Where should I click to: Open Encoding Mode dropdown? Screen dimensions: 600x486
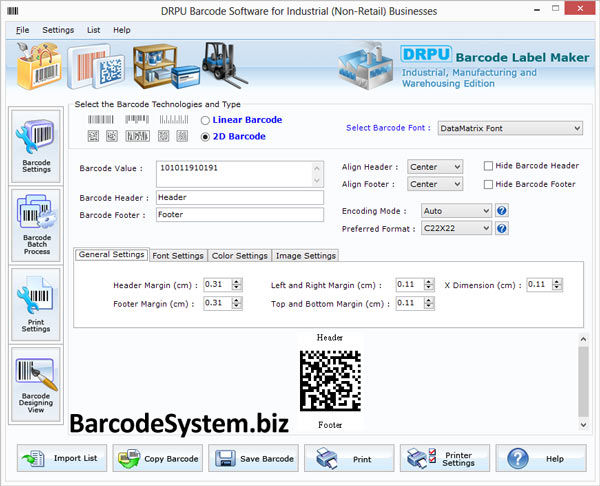456,211
